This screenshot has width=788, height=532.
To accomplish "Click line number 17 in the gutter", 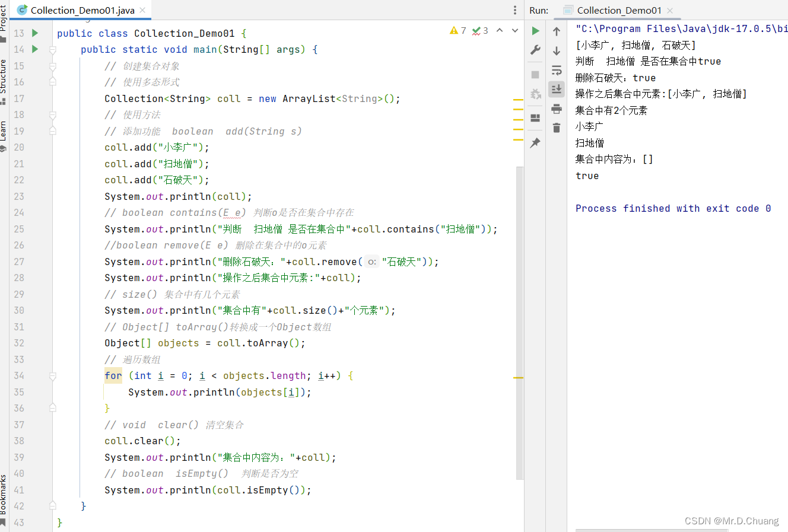I will 19,98.
